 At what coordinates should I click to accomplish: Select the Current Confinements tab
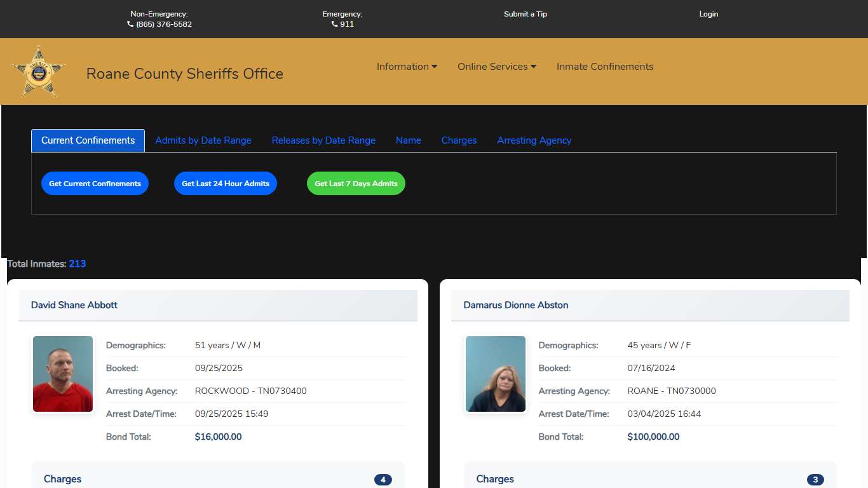pos(88,140)
